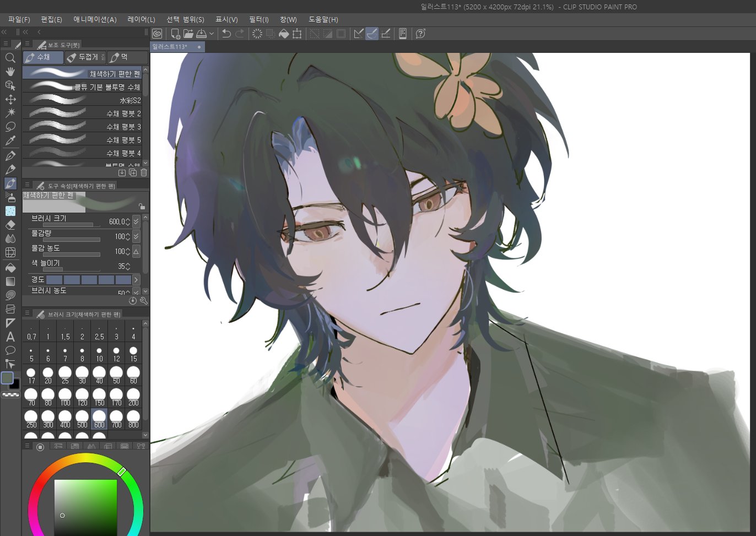Open Clip Studio launcher icon
The width and height of the screenshot is (756, 536).
157,34
